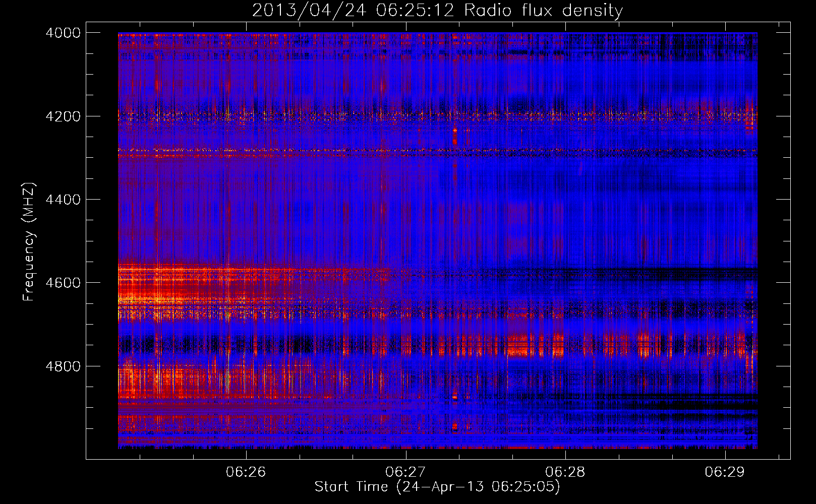Click the 06:29 time axis label

pos(725,472)
